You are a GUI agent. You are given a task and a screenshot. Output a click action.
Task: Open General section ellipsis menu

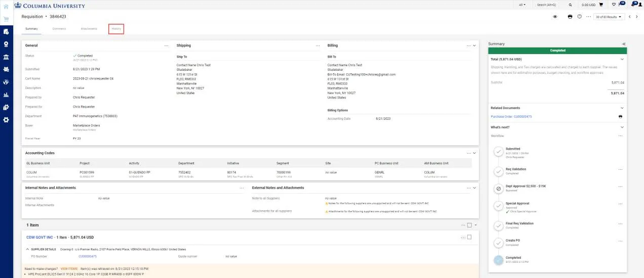[166, 45]
